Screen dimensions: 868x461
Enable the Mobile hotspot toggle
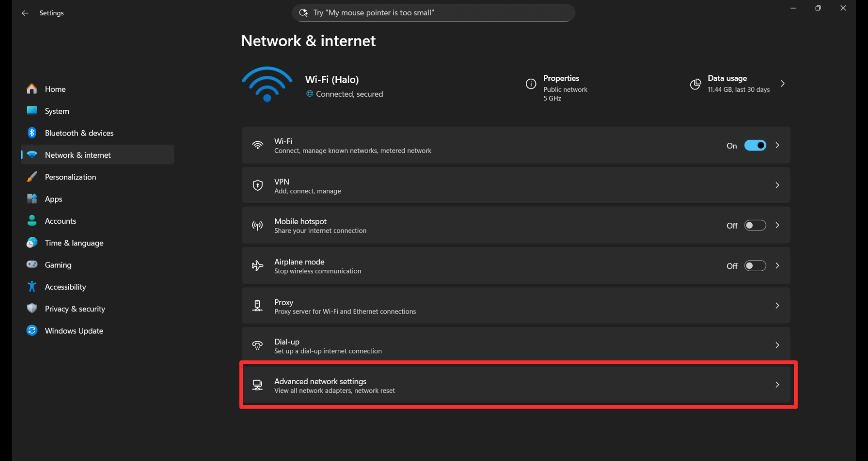pyautogui.click(x=755, y=225)
